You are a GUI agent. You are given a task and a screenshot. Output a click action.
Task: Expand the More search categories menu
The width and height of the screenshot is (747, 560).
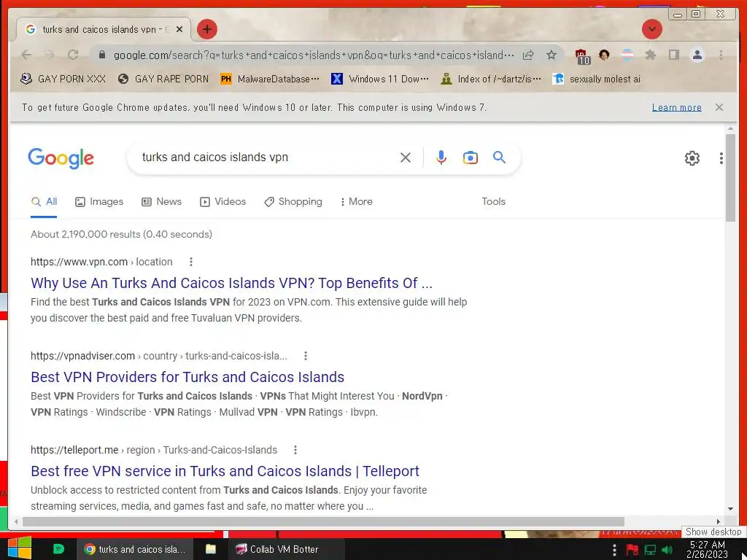click(x=357, y=202)
